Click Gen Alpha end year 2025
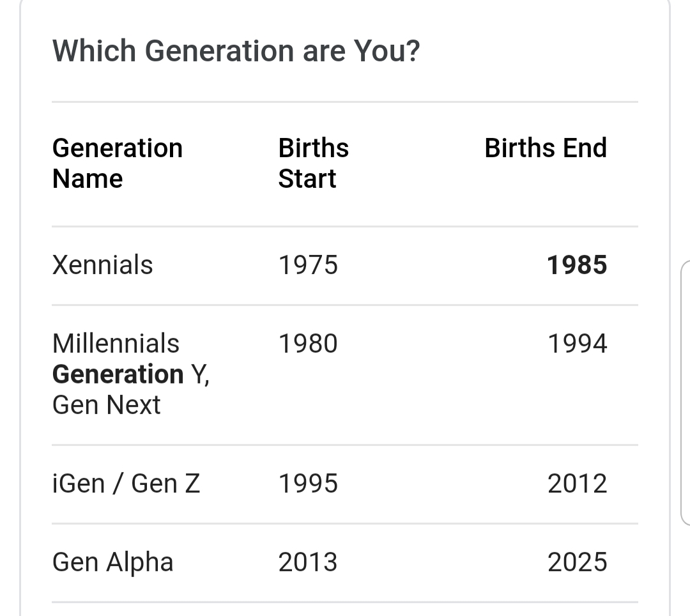Viewport: 690px width, 616px height. click(578, 562)
